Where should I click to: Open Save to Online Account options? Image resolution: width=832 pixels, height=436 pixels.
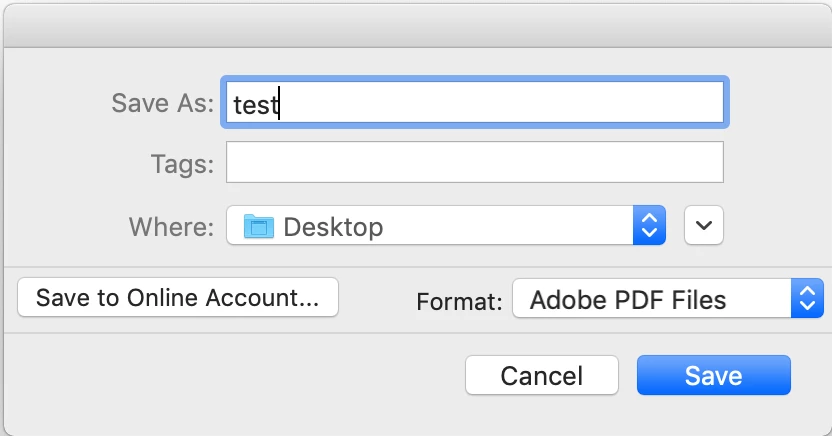178,298
